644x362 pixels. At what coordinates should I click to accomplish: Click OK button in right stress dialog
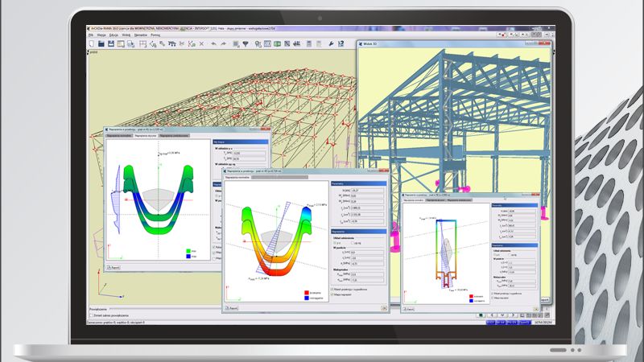click(x=535, y=309)
